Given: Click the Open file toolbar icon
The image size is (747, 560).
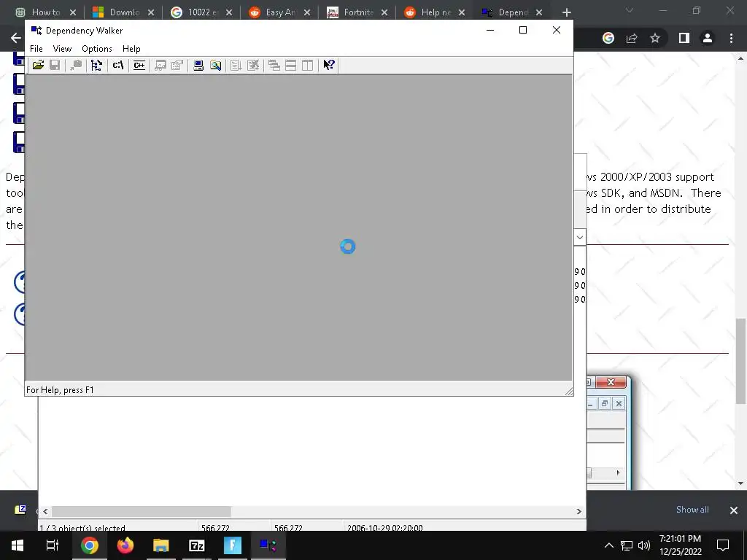Looking at the screenshot, I should [x=38, y=65].
